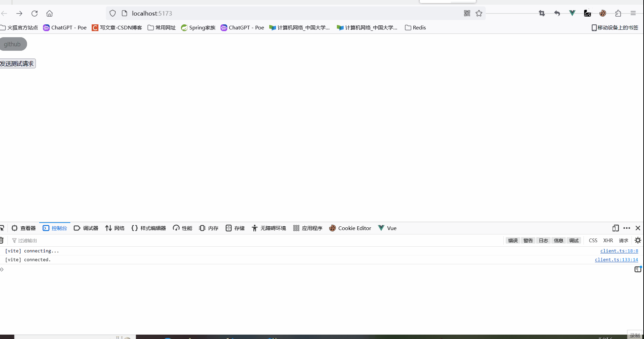Image resolution: width=644 pixels, height=339 pixels.
Task: Switch to the 存储 storage tab
Action: coord(235,228)
